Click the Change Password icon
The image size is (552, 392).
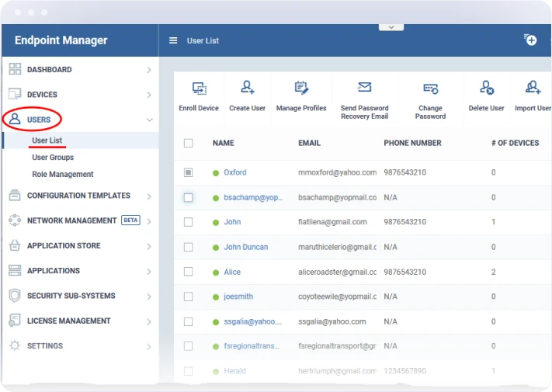430,88
